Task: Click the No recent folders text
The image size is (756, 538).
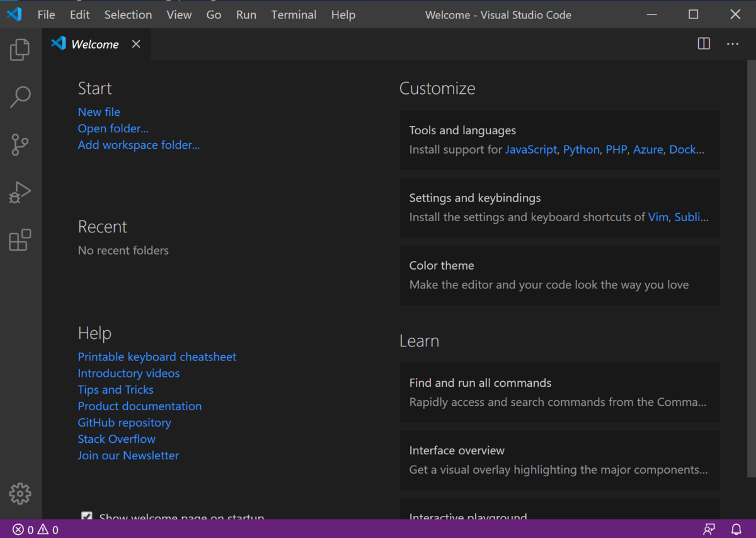Action: [123, 251]
